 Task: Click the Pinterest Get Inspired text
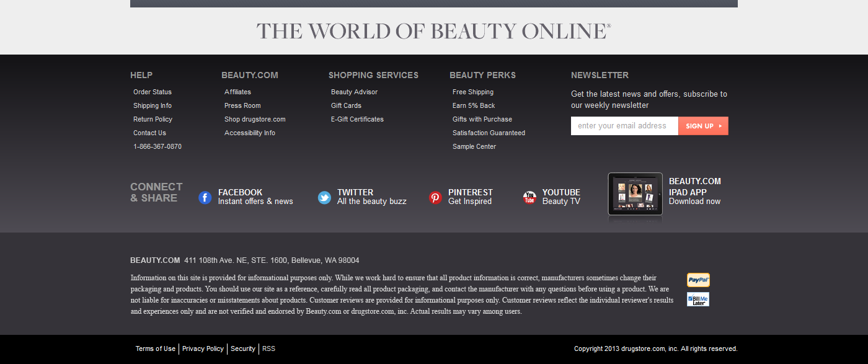click(470, 202)
